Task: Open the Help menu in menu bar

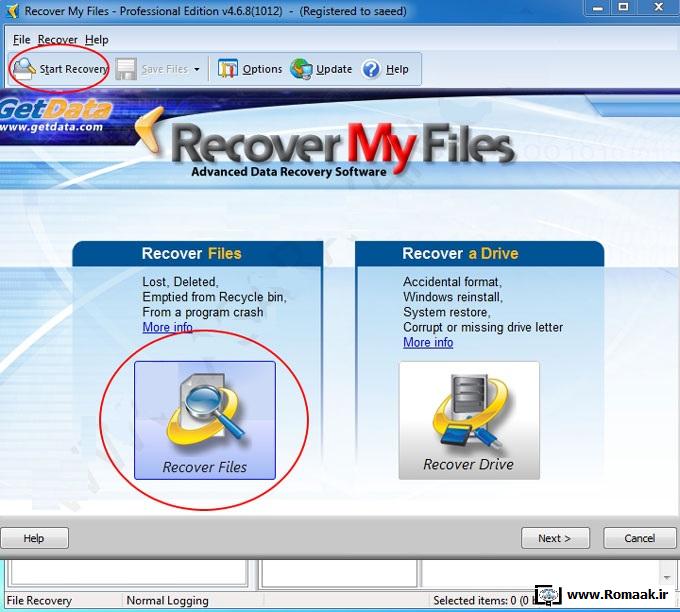Action: click(97, 40)
